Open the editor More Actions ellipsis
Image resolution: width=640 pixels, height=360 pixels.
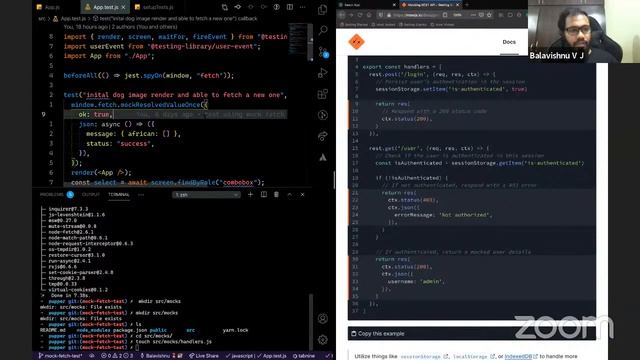302,7
